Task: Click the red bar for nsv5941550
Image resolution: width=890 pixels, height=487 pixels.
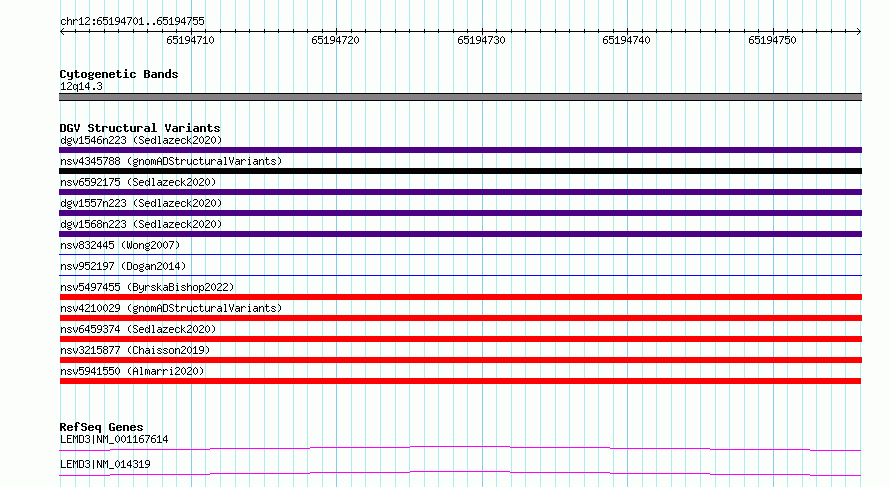Action: point(460,381)
